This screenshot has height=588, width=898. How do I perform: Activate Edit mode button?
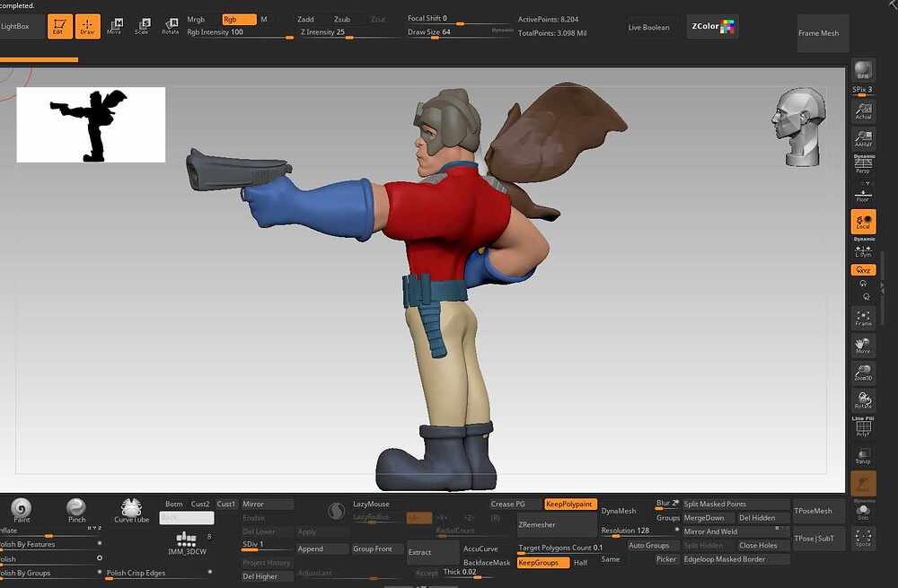tap(59, 26)
